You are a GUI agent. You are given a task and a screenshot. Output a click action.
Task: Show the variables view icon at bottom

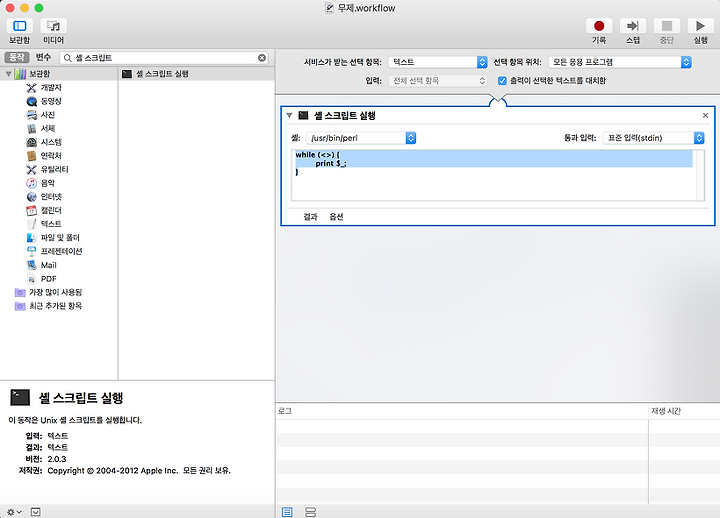(310, 512)
